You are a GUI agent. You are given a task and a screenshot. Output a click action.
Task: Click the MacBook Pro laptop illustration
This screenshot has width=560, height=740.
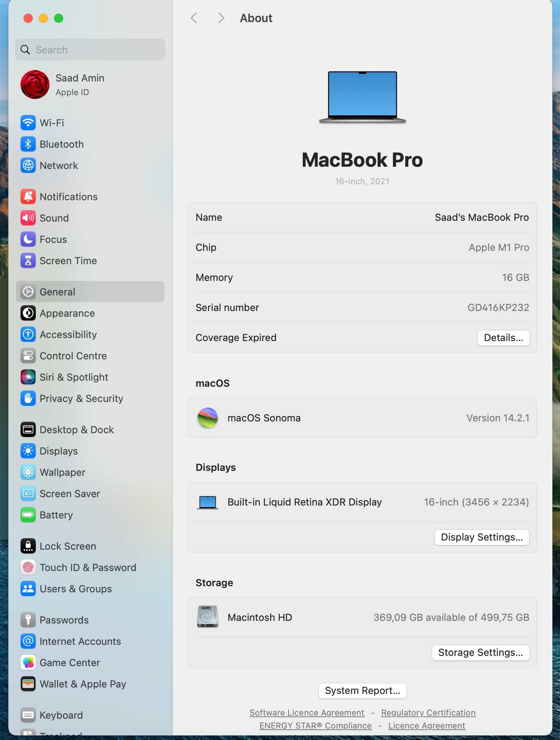pyautogui.click(x=363, y=97)
